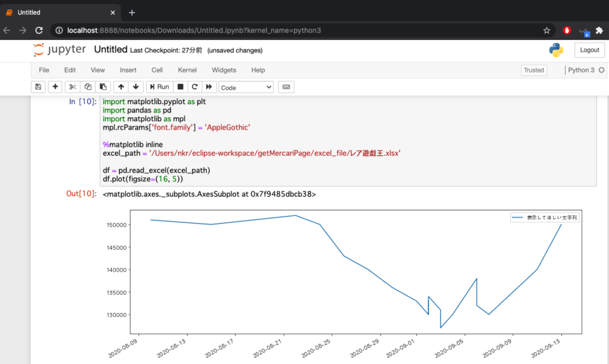Screen dimensions: 609x364
Task: Click the Jupyter logo
Action: tap(59, 50)
